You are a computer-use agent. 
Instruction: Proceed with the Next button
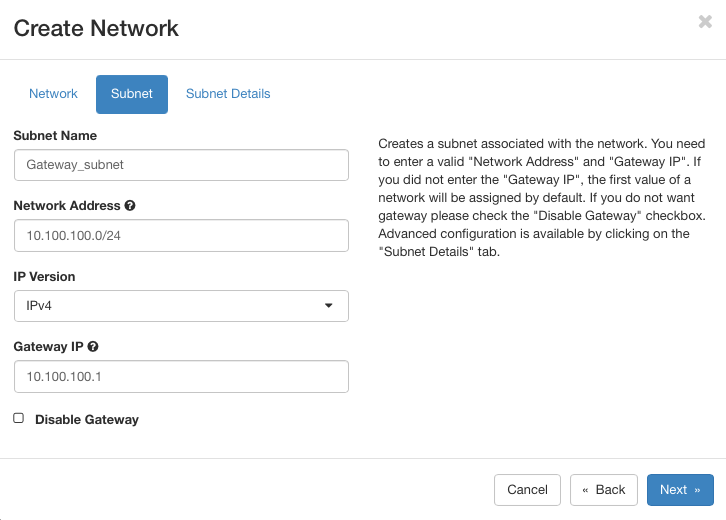tap(680, 490)
